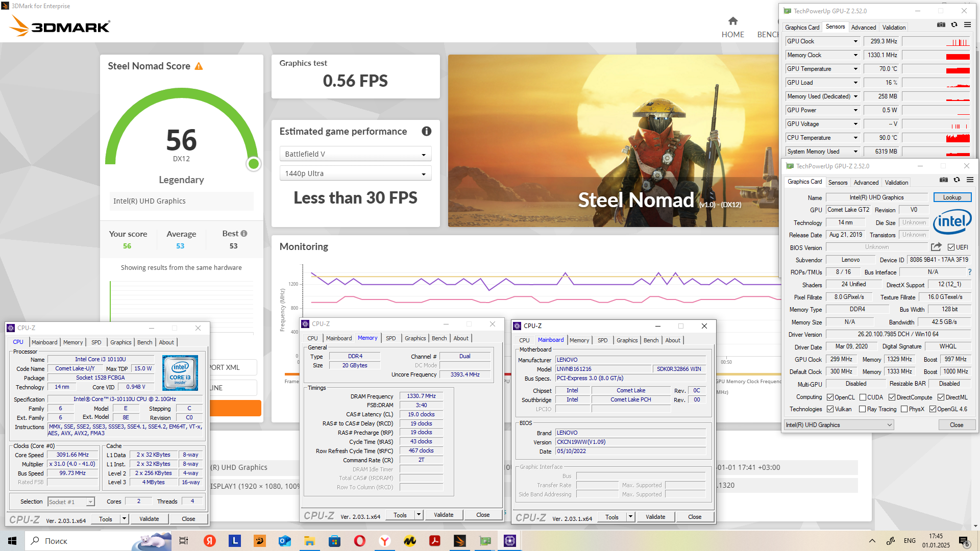Click Validate in CPU-Z processor window

click(149, 519)
